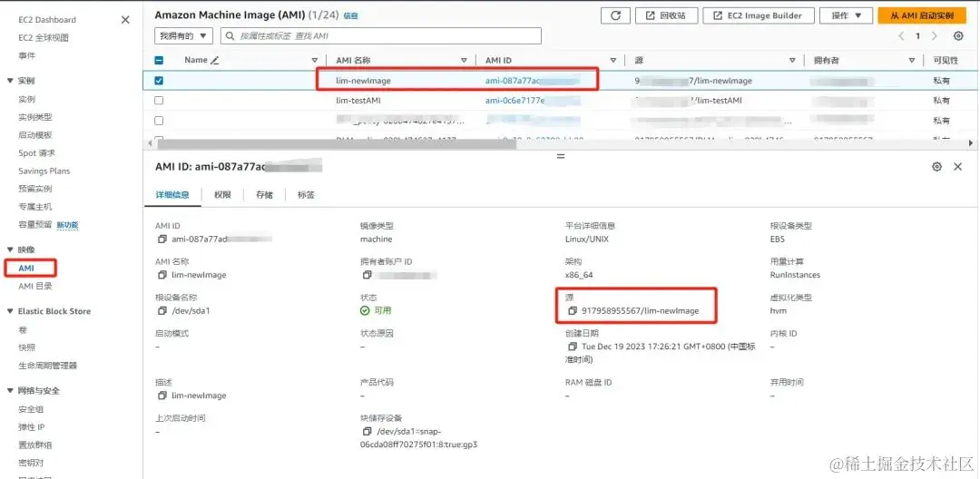Switch to the 详细信息 tab
This screenshot has width=980, height=479.
tap(171, 195)
